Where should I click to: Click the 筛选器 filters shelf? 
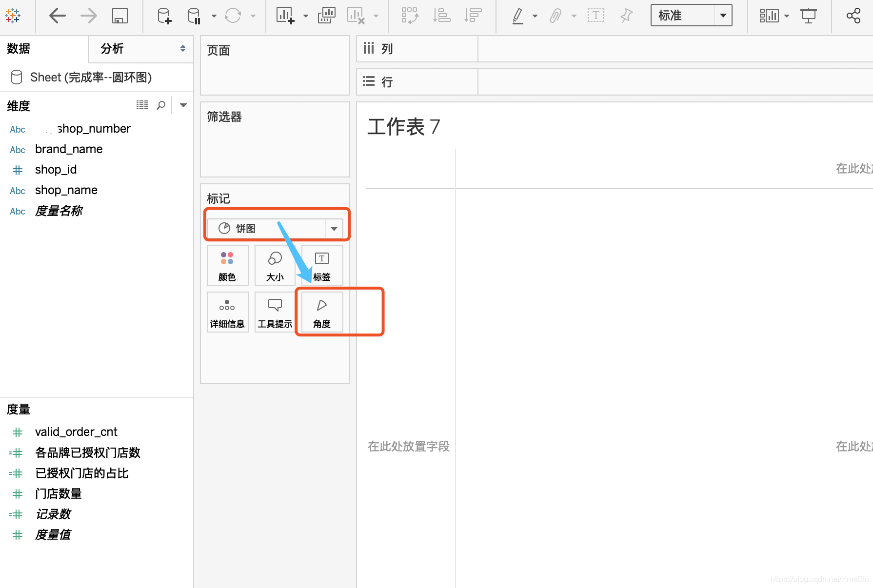click(275, 139)
